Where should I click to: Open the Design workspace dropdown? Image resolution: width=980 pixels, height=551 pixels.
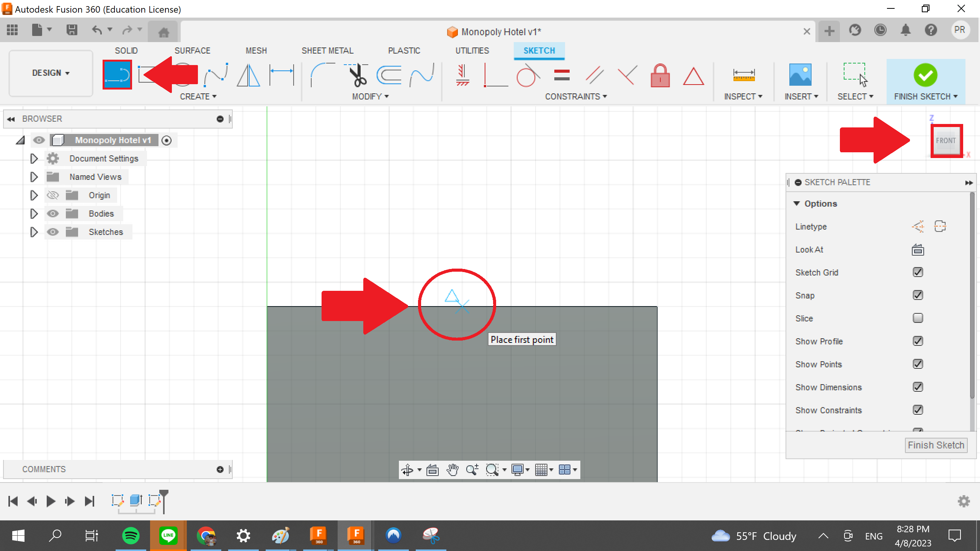coord(51,73)
